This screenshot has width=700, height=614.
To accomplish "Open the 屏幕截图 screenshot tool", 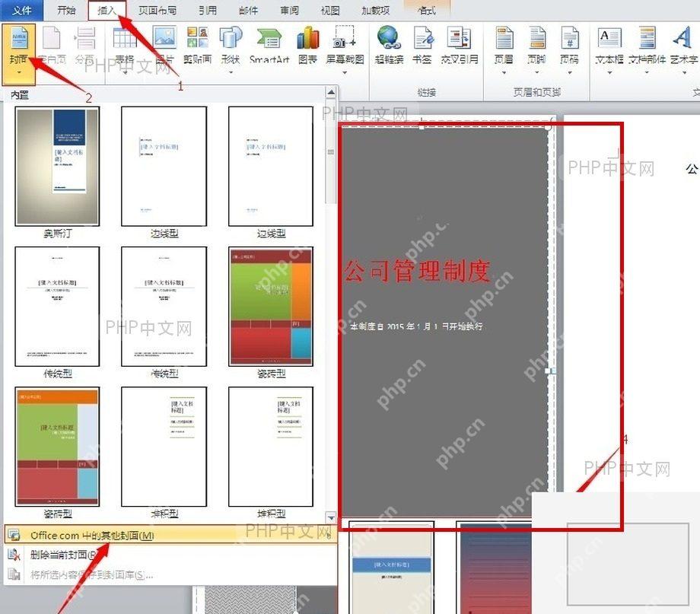I will (345, 50).
